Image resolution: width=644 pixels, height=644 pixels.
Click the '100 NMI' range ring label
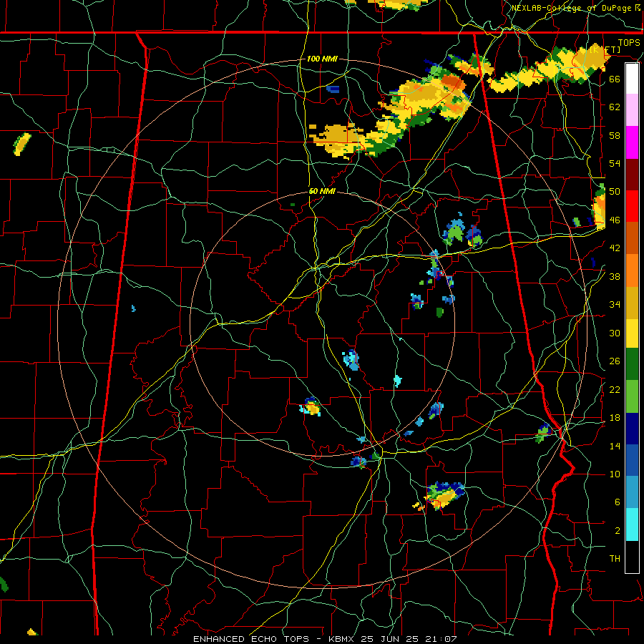point(322,59)
